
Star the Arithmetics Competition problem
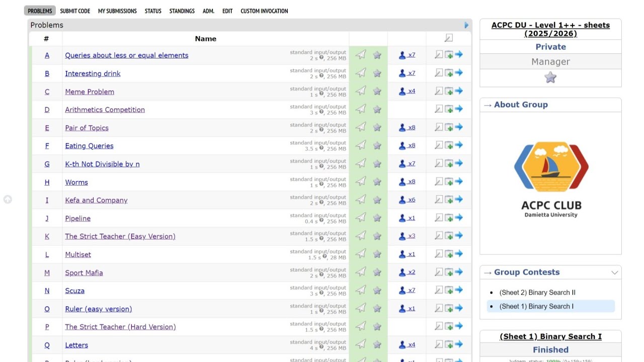click(x=377, y=110)
